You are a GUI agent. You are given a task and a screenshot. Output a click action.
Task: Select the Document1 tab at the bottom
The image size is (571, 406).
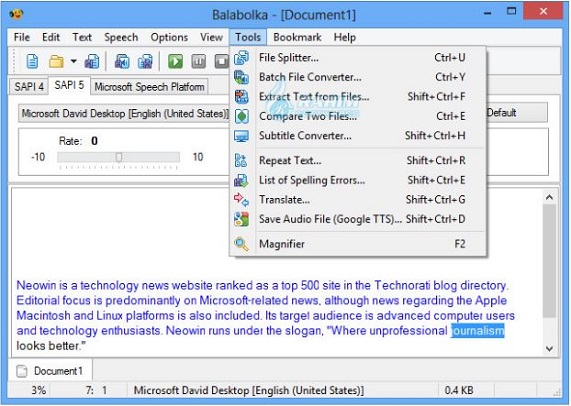pos(50,371)
